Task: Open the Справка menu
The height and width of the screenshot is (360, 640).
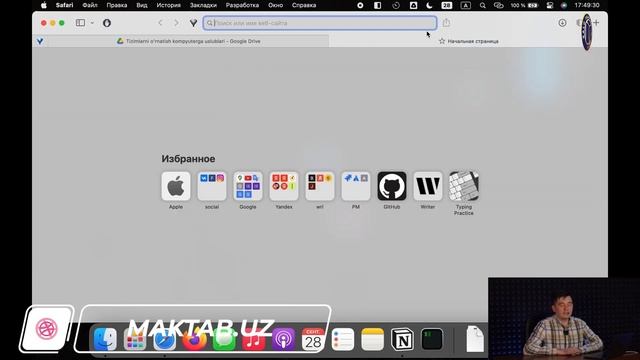Action: coord(304,5)
